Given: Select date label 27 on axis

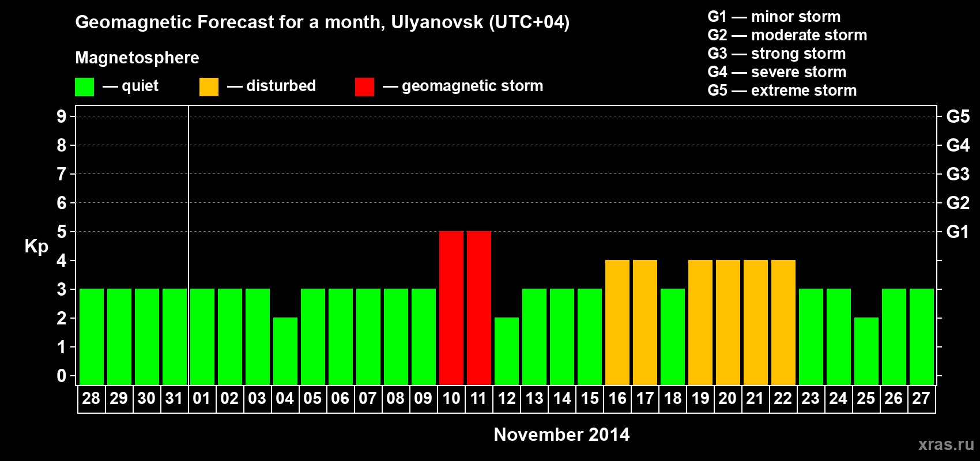Looking at the screenshot, I should point(921,398).
